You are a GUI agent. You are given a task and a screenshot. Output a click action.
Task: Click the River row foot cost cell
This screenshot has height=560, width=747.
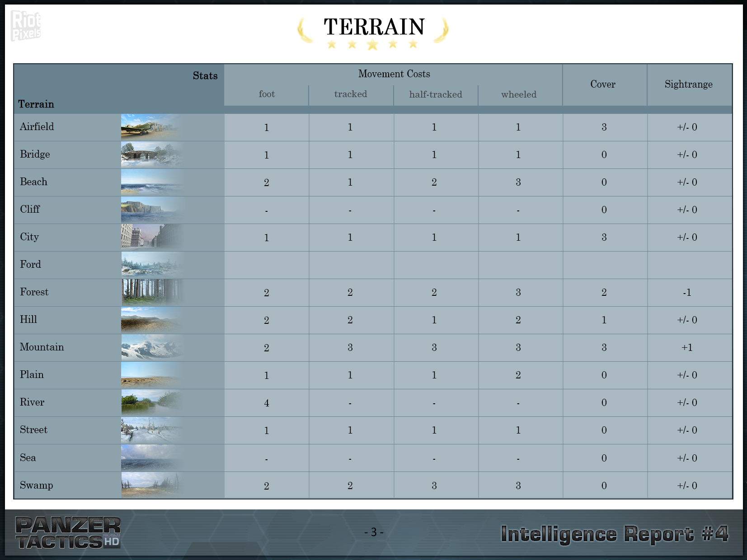pyautogui.click(x=267, y=403)
